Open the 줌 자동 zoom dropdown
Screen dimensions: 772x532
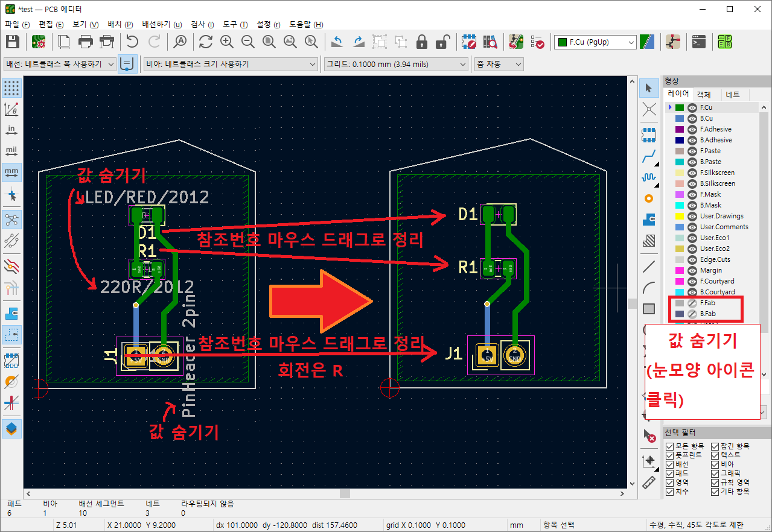click(499, 64)
